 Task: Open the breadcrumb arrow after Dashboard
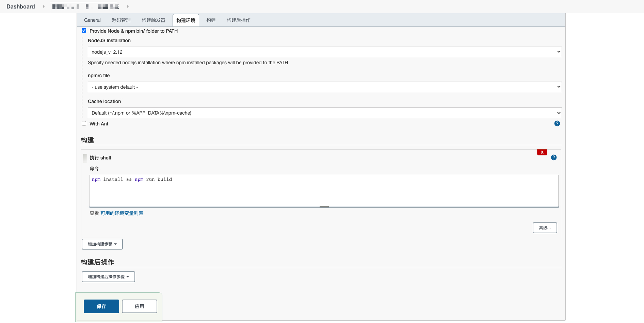click(44, 6)
